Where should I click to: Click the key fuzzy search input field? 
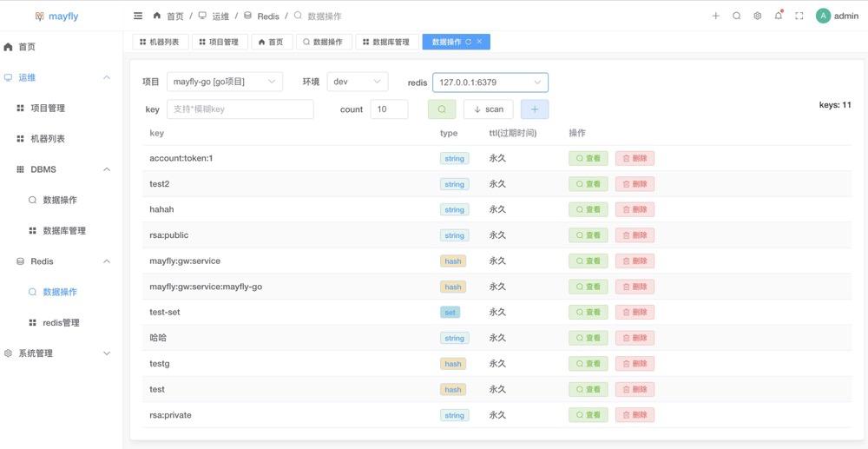[x=240, y=109]
